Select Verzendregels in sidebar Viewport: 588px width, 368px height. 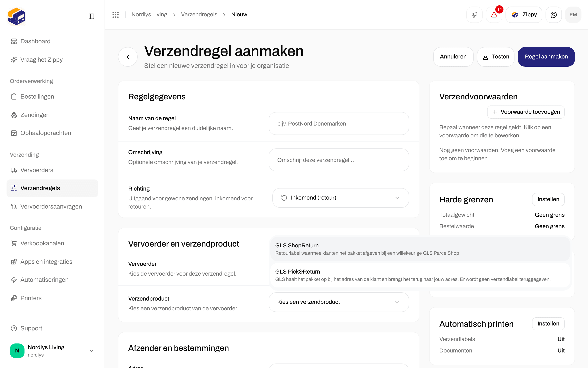52,188
